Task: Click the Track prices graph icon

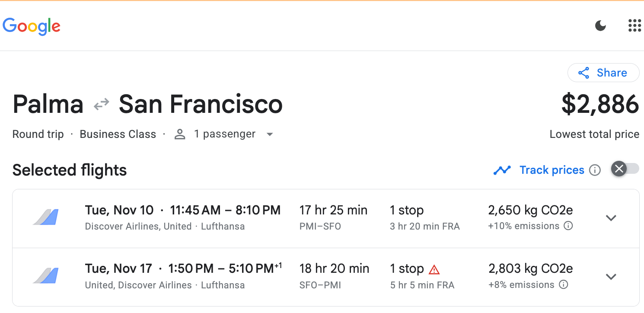Action: coord(502,170)
